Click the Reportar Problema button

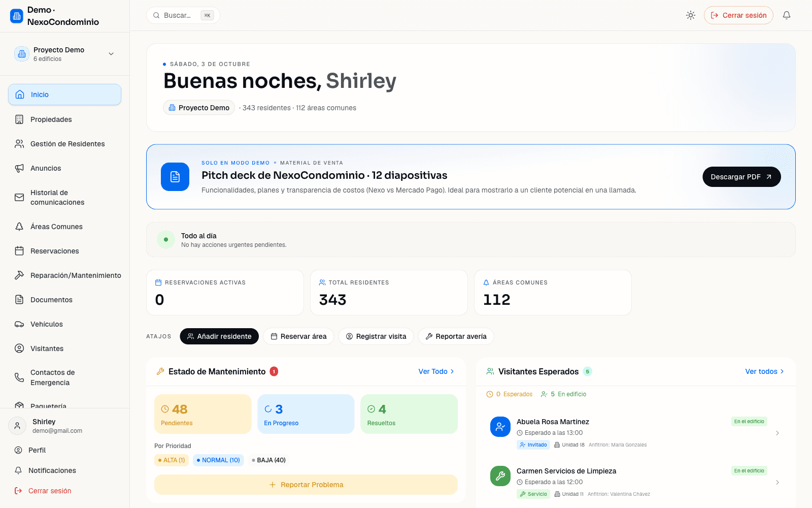click(306, 485)
